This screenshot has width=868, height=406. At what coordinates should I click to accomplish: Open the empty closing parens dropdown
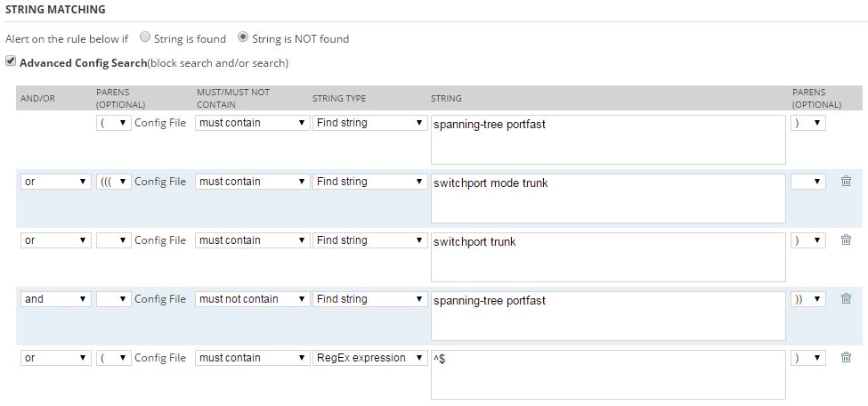coord(807,182)
